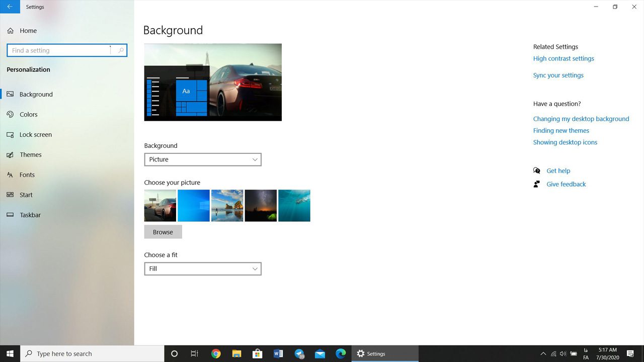Expand the Choose a fit dropdown
The image size is (644, 362).
(203, 269)
